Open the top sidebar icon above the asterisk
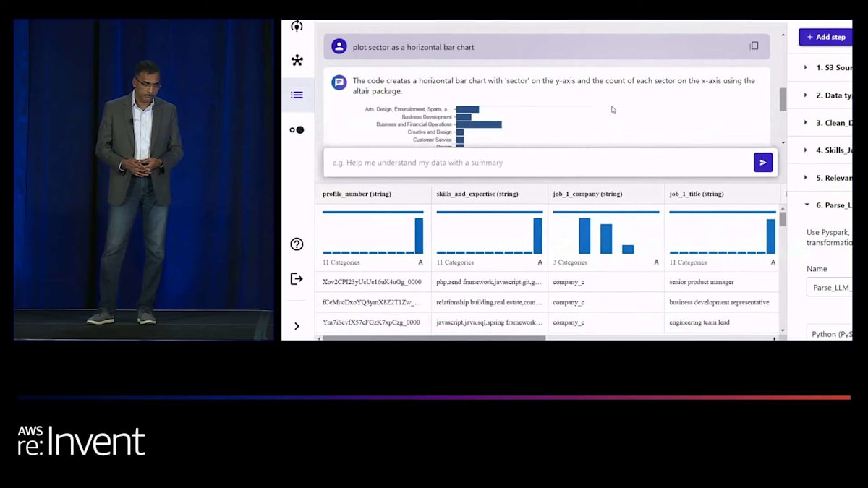This screenshot has width=868, height=488. pos(297,27)
